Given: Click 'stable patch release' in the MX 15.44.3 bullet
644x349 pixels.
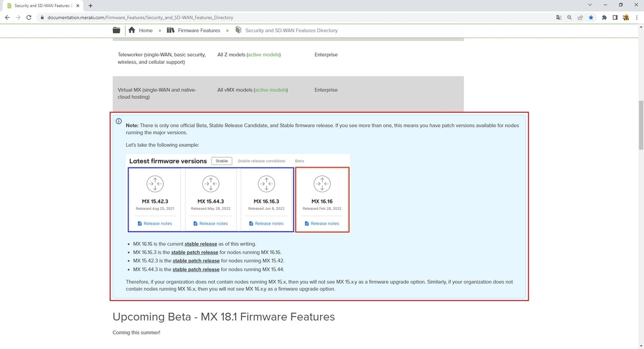Looking at the screenshot, I should point(196,270).
